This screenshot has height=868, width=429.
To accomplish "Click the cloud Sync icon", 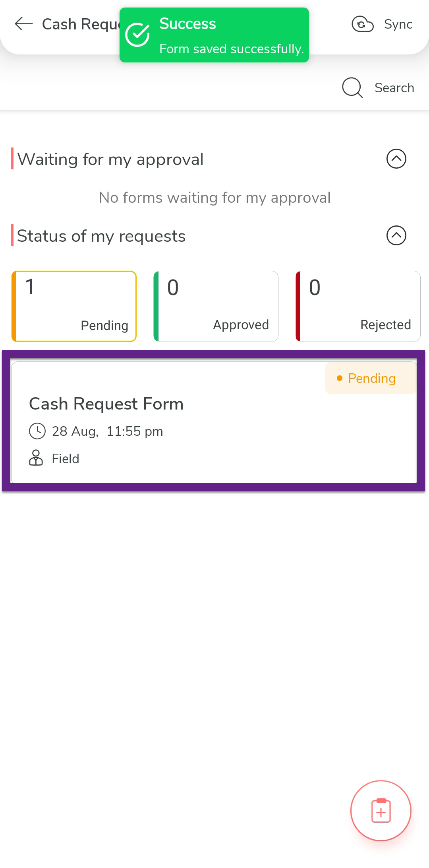I will coord(362,24).
